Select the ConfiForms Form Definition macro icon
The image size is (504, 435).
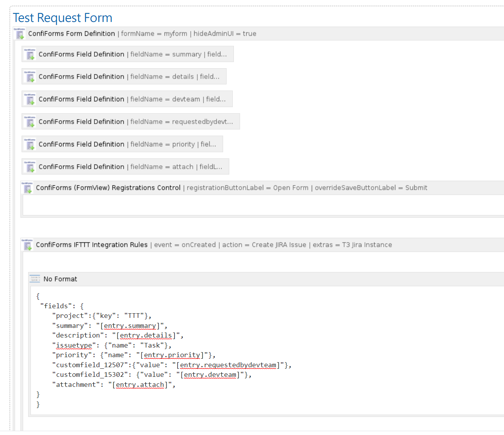click(20, 34)
